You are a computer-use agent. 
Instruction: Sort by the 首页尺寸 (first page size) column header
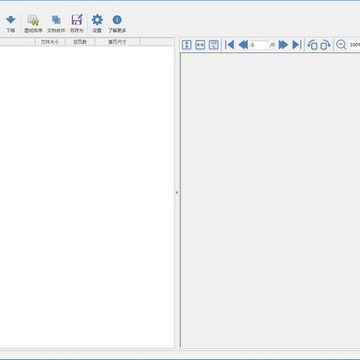tap(117, 42)
